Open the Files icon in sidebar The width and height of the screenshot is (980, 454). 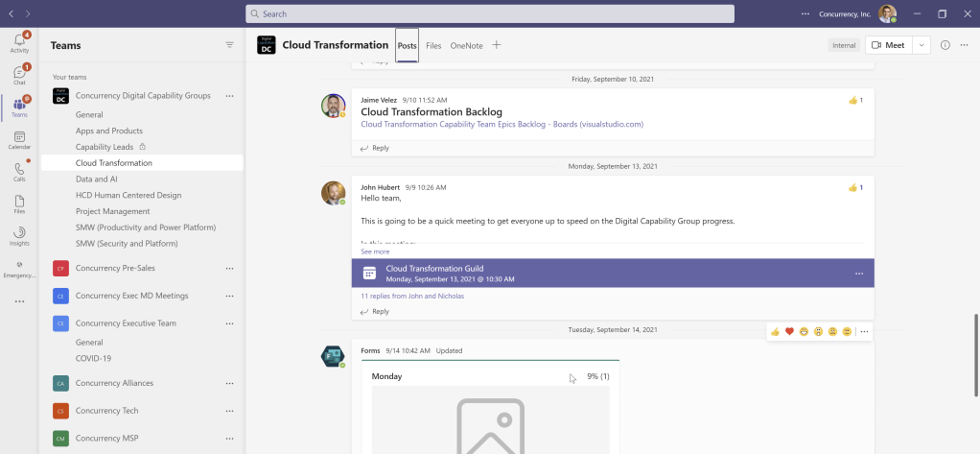click(x=19, y=203)
